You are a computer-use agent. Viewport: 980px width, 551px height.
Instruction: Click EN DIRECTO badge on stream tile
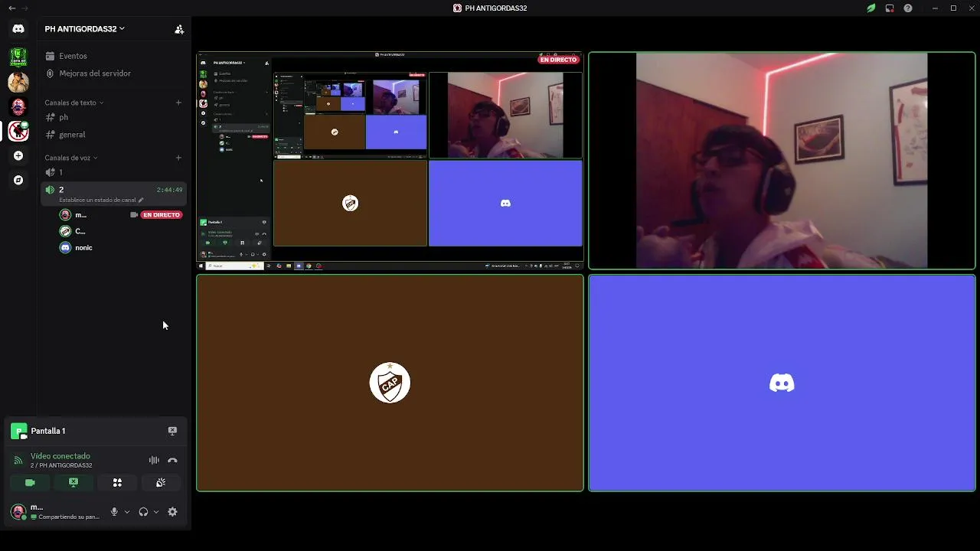point(559,60)
